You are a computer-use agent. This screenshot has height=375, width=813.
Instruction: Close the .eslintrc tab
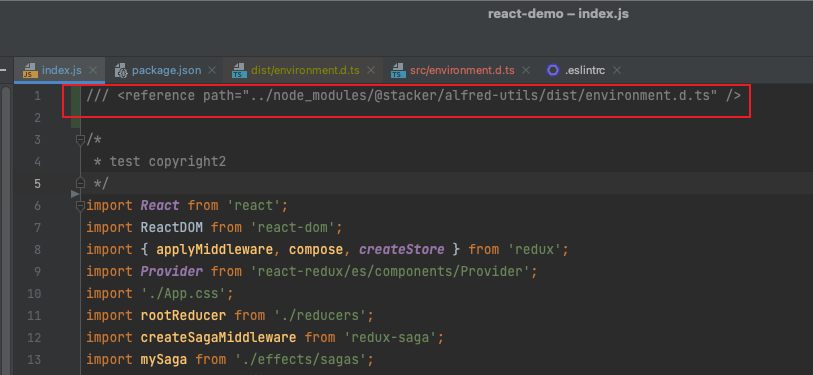point(616,70)
